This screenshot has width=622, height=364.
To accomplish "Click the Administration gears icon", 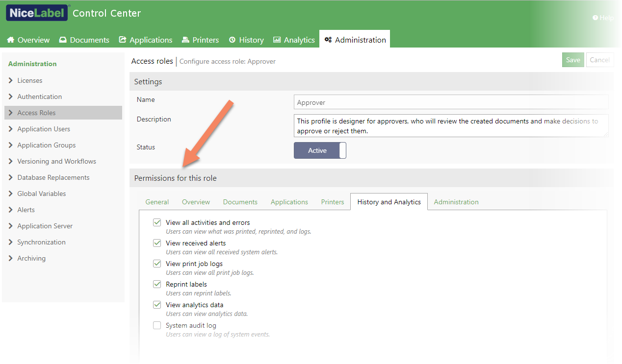I will (x=328, y=40).
